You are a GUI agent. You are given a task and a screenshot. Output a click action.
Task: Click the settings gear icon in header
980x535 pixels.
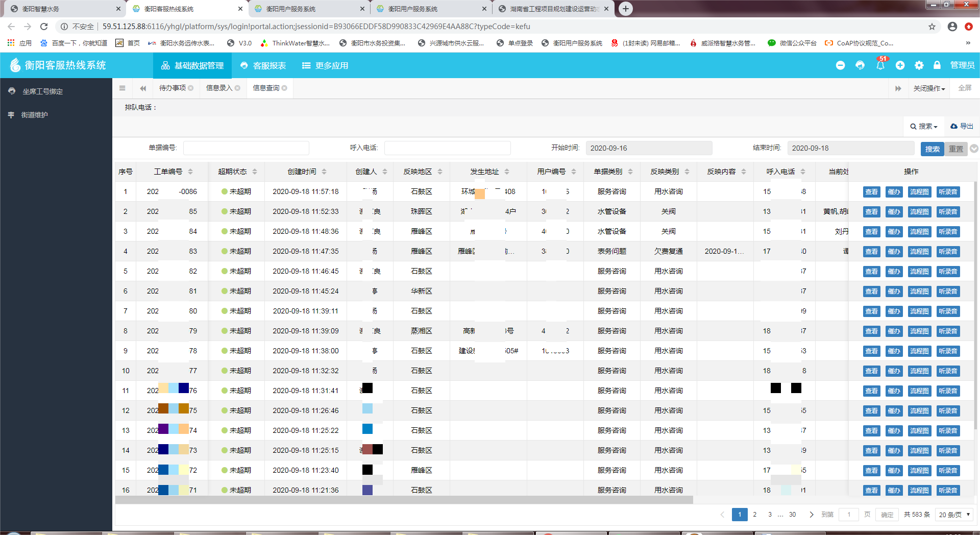tap(919, 65)
